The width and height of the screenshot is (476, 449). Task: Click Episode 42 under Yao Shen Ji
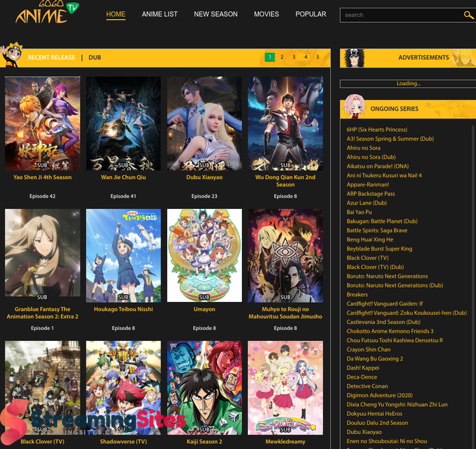pyautogui.click(x=42, y=197)
